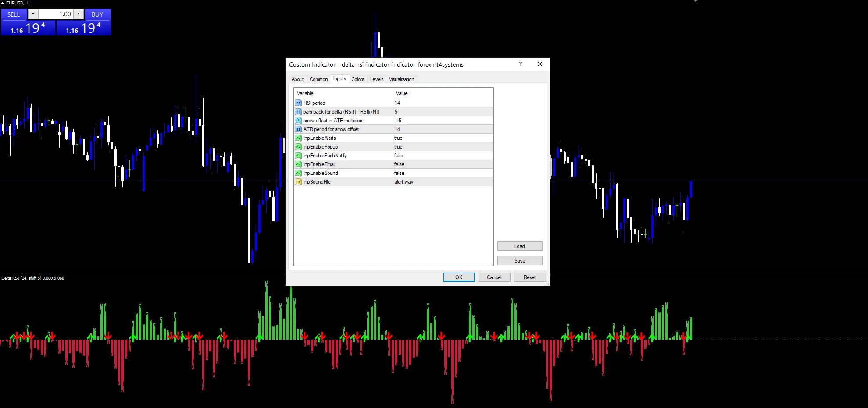This screenshot has height=408, width=868.
Task: Click Load to import input settings
Action: pos(520,246)
